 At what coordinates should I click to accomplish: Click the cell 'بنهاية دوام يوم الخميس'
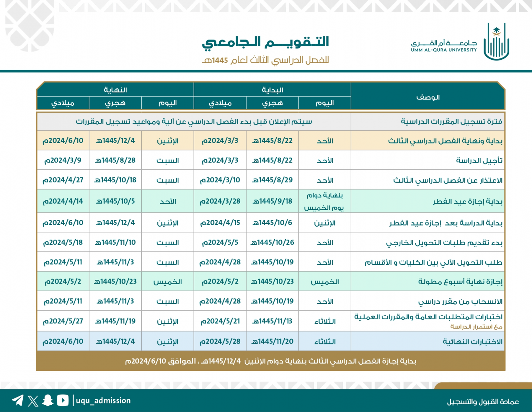pos(325,201)
